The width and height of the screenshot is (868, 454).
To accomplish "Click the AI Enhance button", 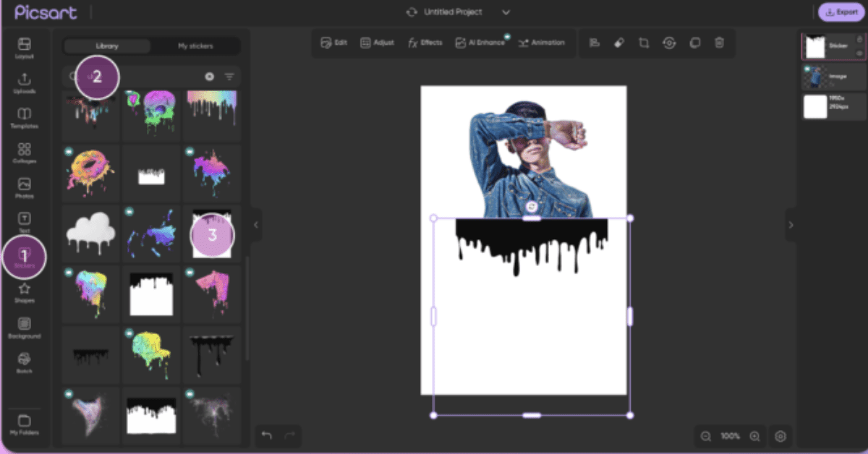I will [x=480, y=43].
